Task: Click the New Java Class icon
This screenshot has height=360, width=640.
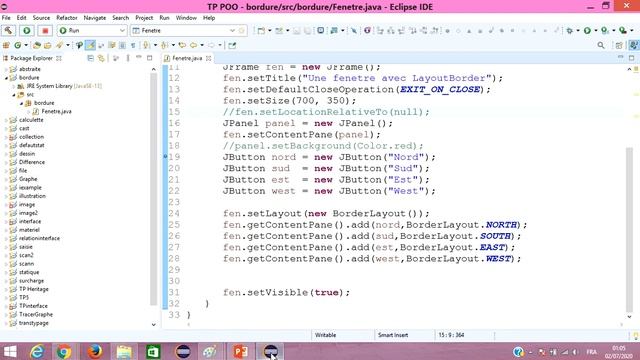Action: click(x=18, y=45)
